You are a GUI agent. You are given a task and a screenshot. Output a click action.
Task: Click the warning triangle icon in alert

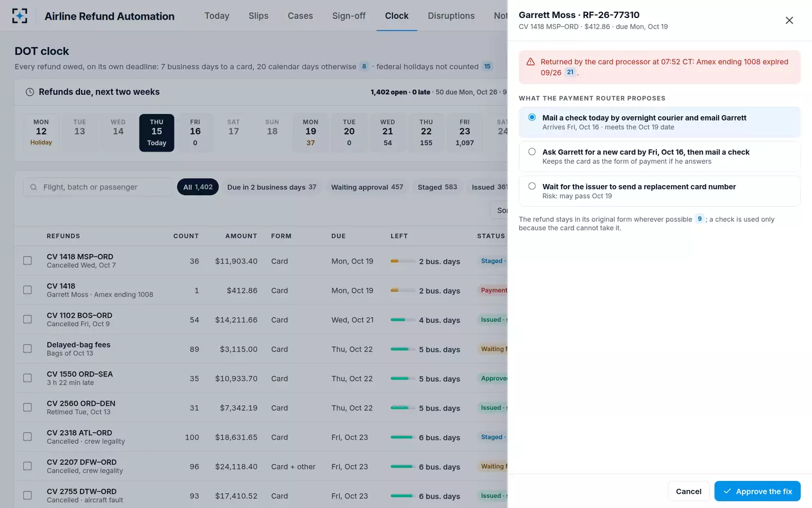point(530,62)
